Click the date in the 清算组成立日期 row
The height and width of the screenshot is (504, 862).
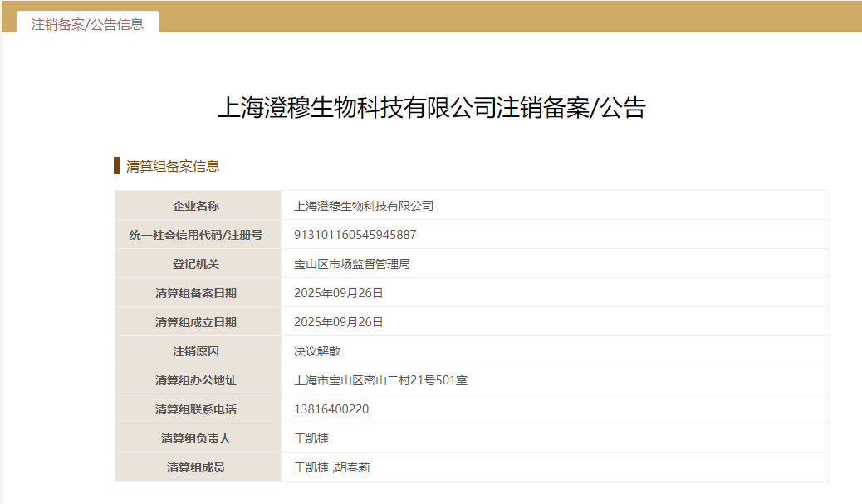[x=338, y=322]
